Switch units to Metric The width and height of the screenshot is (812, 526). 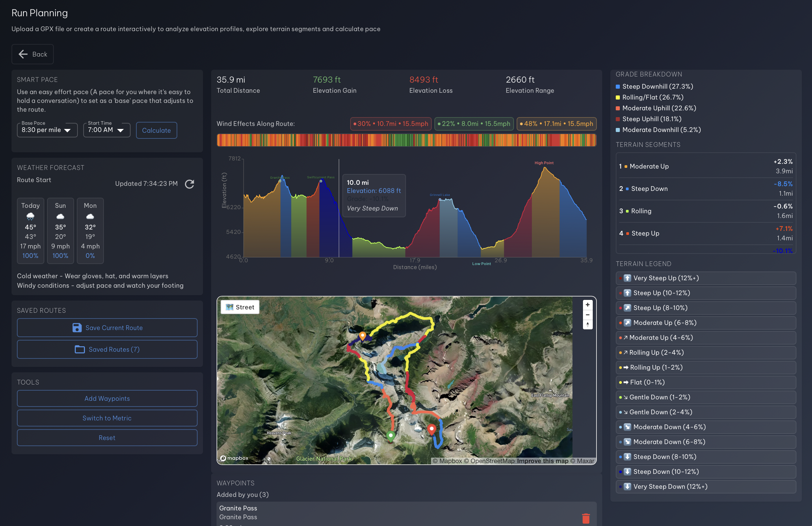coord(107,418)
